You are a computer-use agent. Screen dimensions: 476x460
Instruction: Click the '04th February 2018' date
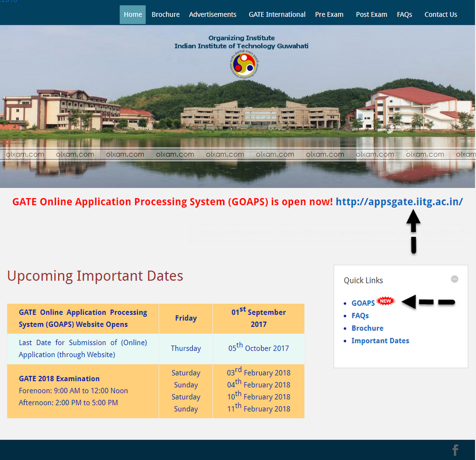258,384
